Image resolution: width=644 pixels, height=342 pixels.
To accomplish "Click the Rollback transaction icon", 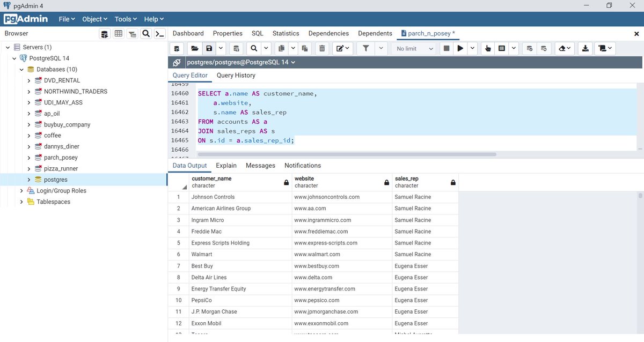I will tap(544, 48).
